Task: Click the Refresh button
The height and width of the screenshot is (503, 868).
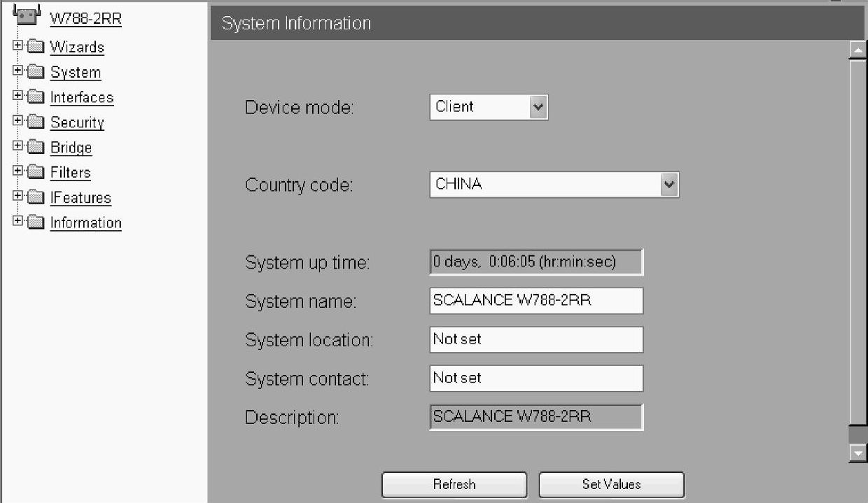Action: click(x=454, y=484)
